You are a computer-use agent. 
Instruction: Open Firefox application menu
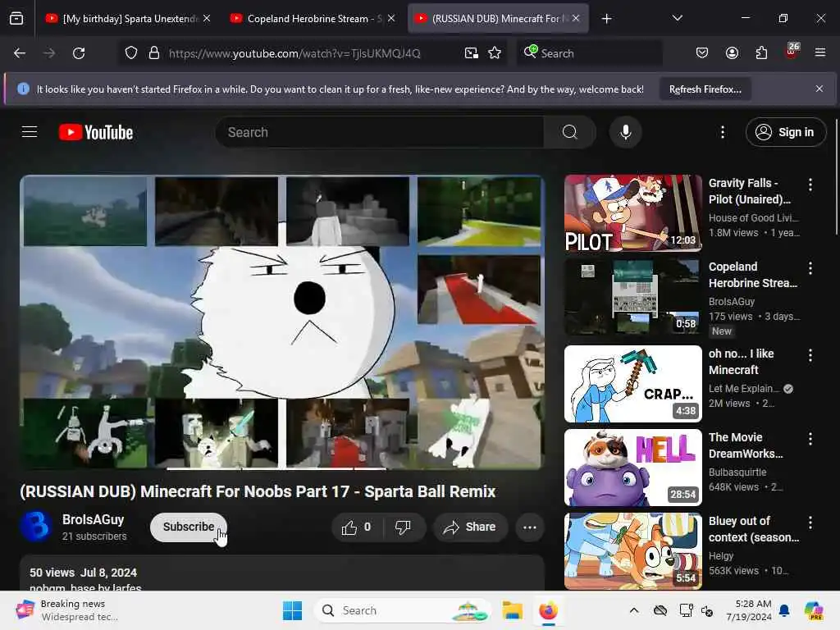tap(820, 53)
